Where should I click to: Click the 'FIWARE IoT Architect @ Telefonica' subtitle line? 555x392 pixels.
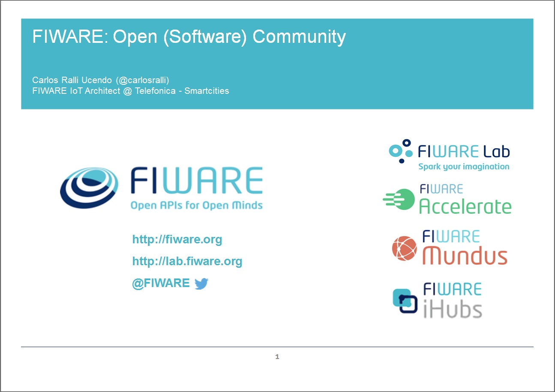pyautogui.click(x=130, y=91)
